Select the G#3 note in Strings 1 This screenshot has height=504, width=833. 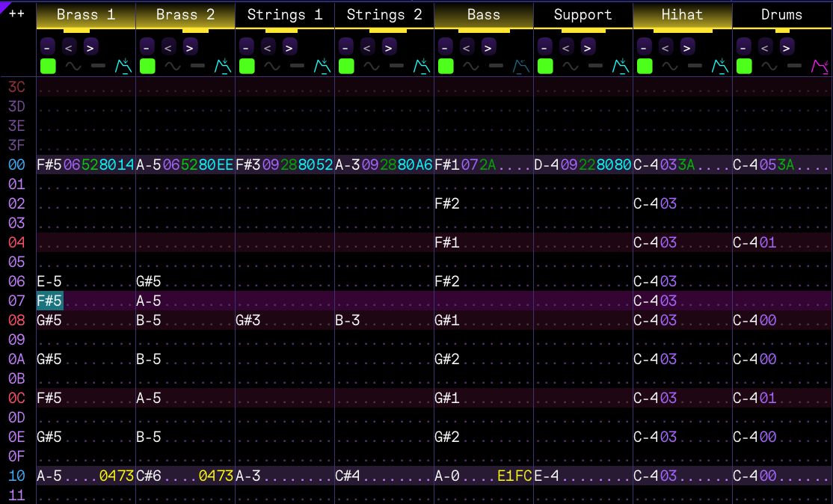click(x=248, y=320)
